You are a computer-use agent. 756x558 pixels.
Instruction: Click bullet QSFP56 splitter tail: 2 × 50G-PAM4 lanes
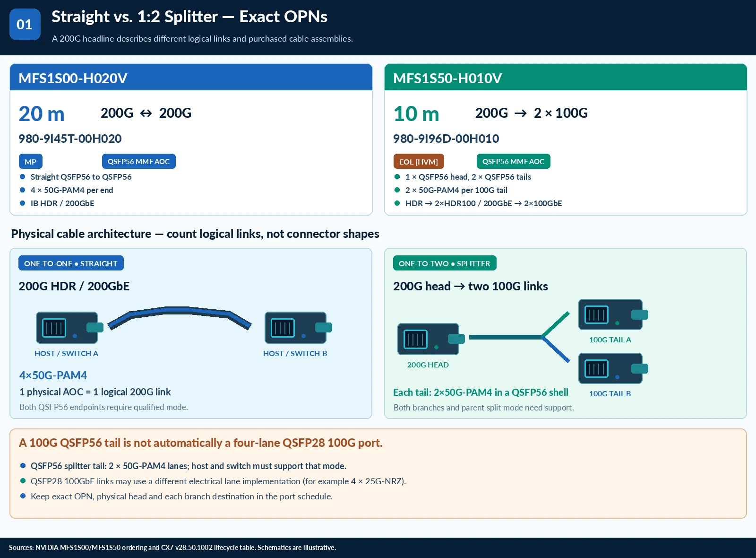183,466
